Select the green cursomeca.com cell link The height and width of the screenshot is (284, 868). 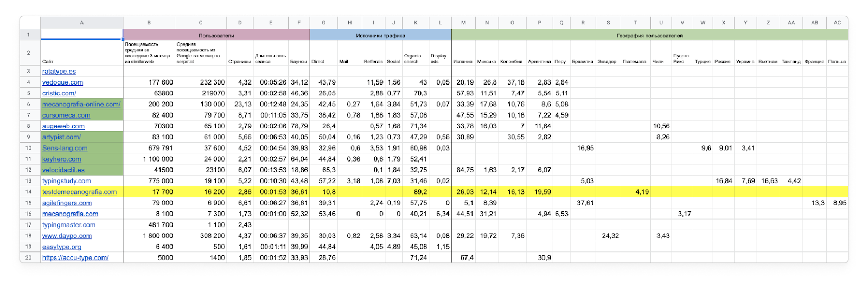66,115
